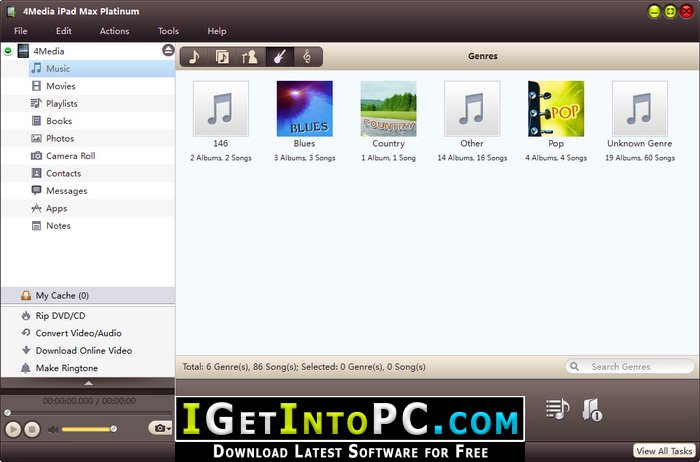This screenshot has height=462, width=700.
Task: Select the Pop genre cover
Action: click(x=556, y=108)
